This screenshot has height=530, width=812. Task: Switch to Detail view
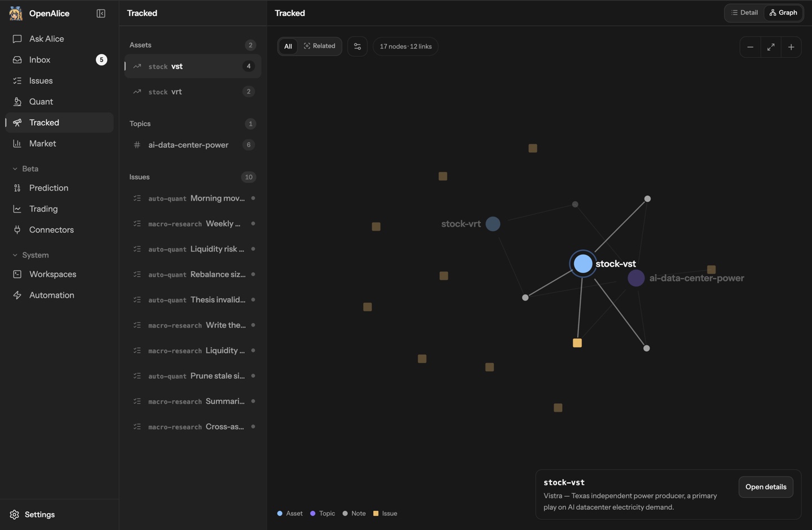pos(744,12)
